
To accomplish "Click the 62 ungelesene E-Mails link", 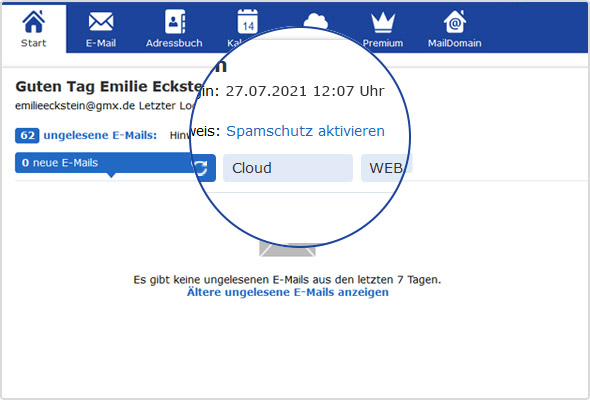I will pyautogui.click(x=86, y=135).
